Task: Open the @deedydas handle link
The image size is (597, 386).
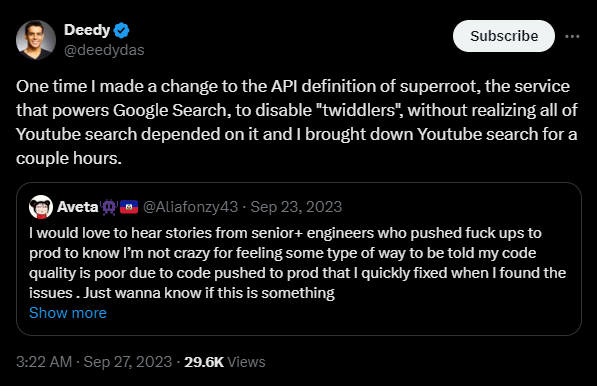Action: point(104,50)
